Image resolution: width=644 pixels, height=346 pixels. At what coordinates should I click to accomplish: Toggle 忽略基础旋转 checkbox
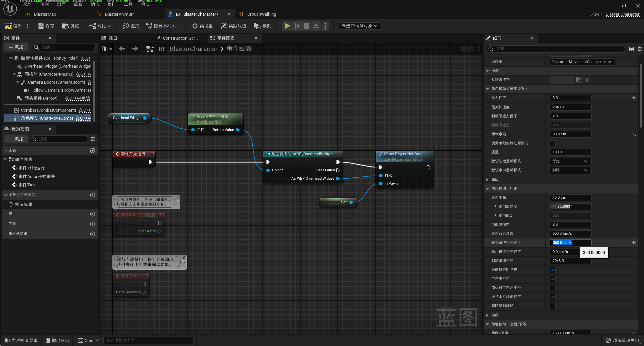[553, 306]
